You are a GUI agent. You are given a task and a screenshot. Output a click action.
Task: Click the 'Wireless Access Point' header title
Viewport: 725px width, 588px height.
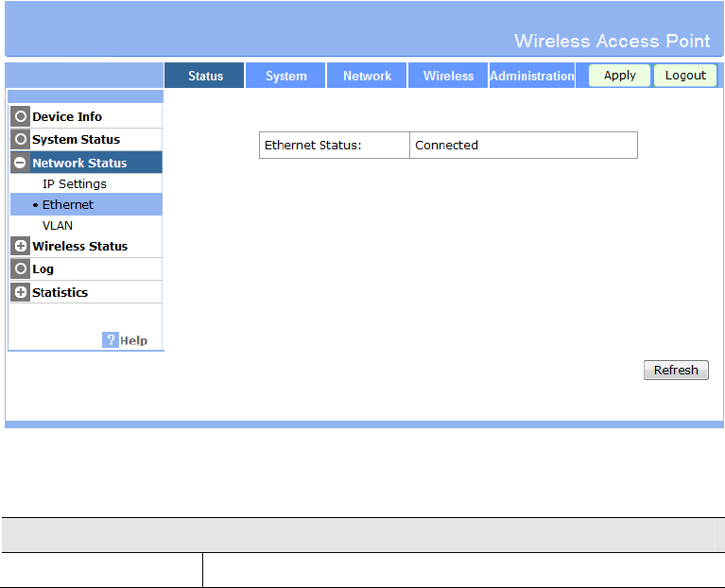[x=613, y=42]
